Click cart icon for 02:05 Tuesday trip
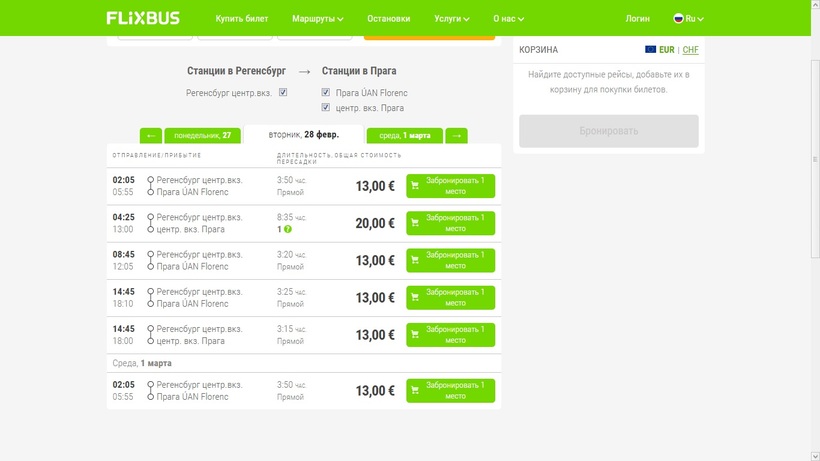The width and height of the screenshot is (820, 461). [x=415, y=186]
